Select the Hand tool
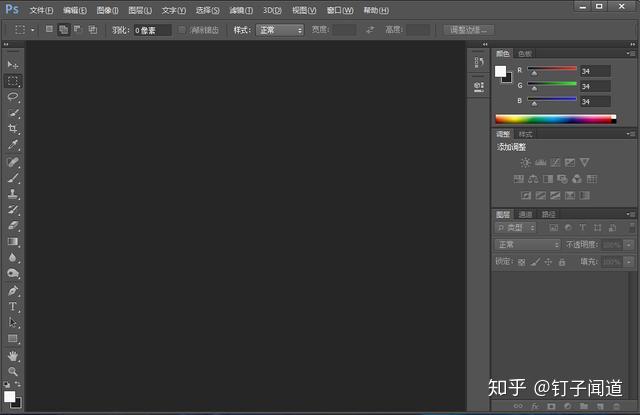This screenshot has height=415, width=640. click(13, 356)
